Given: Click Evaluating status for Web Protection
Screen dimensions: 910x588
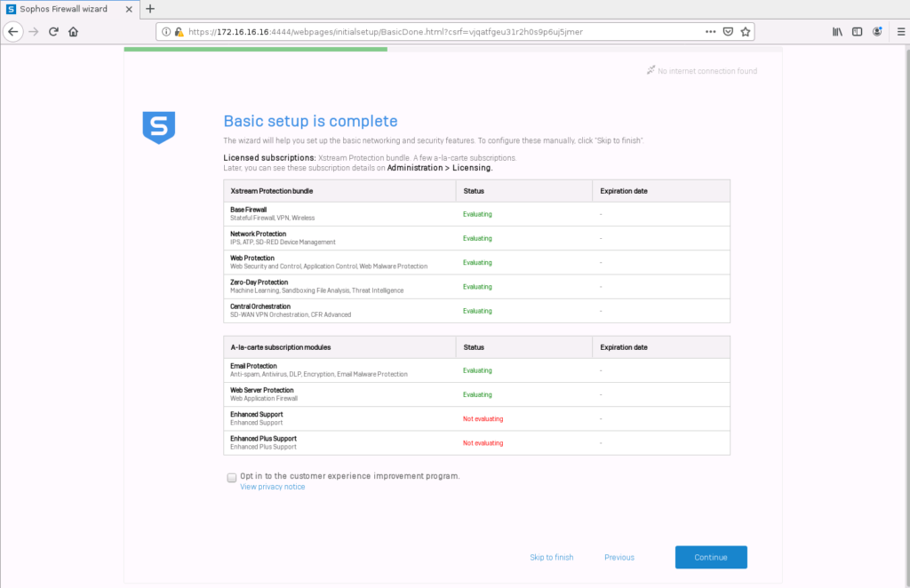Looking at the screenshot, I should (477, 263).
